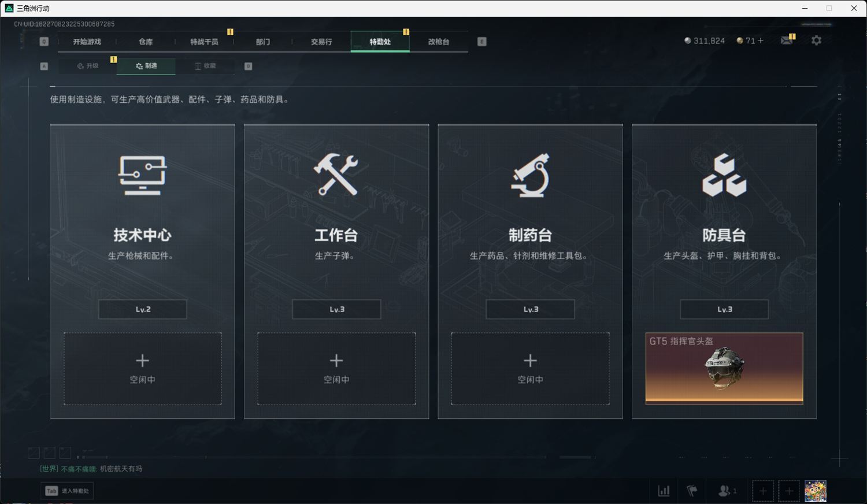Open the mail envelope icon

pyautogui.click(x=787, y=40)
